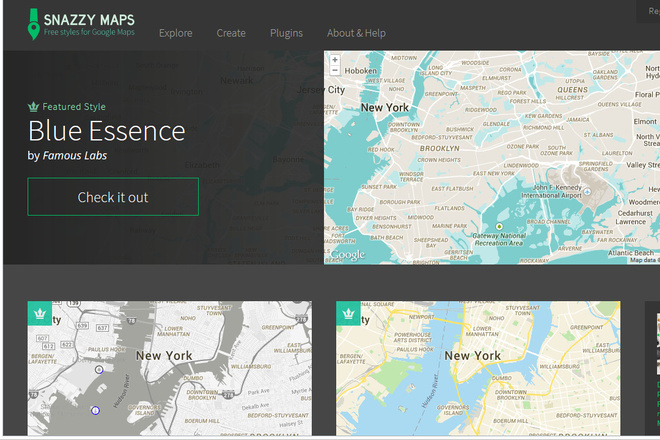Click the crown badge on the colorful map card
660x440 pixels.
348,313
